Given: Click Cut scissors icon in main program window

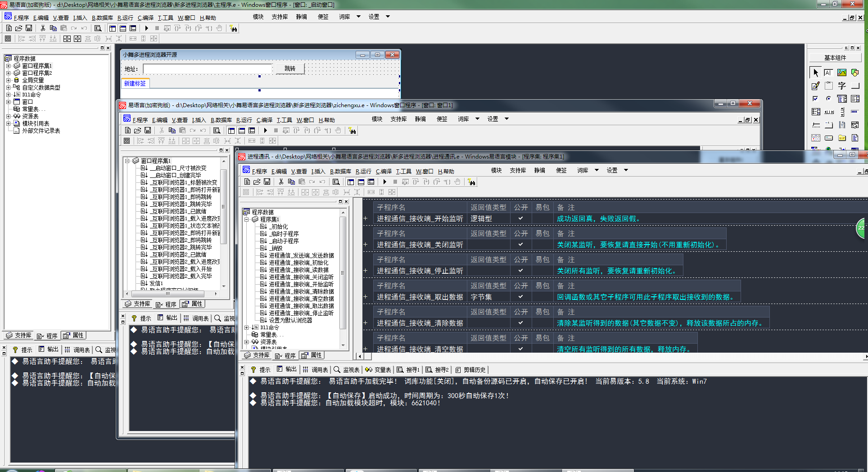Looking at the screenshot, I should point(43,28).
